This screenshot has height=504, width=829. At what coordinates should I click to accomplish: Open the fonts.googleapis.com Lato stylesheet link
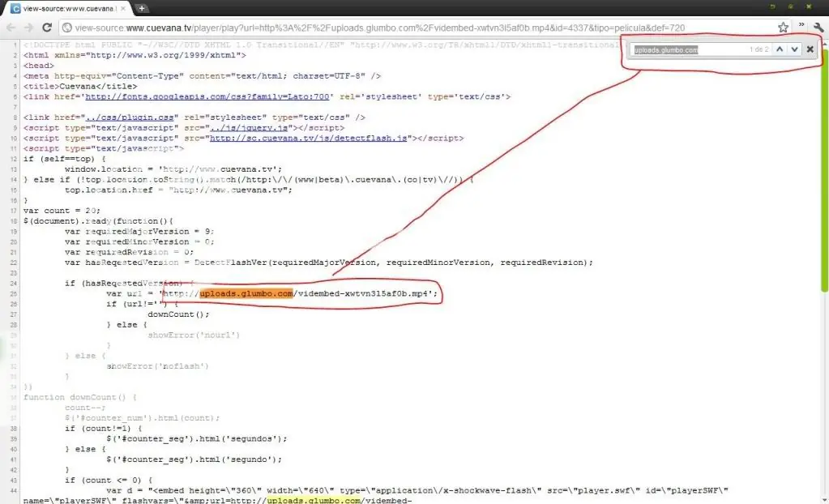coord(207,96)
